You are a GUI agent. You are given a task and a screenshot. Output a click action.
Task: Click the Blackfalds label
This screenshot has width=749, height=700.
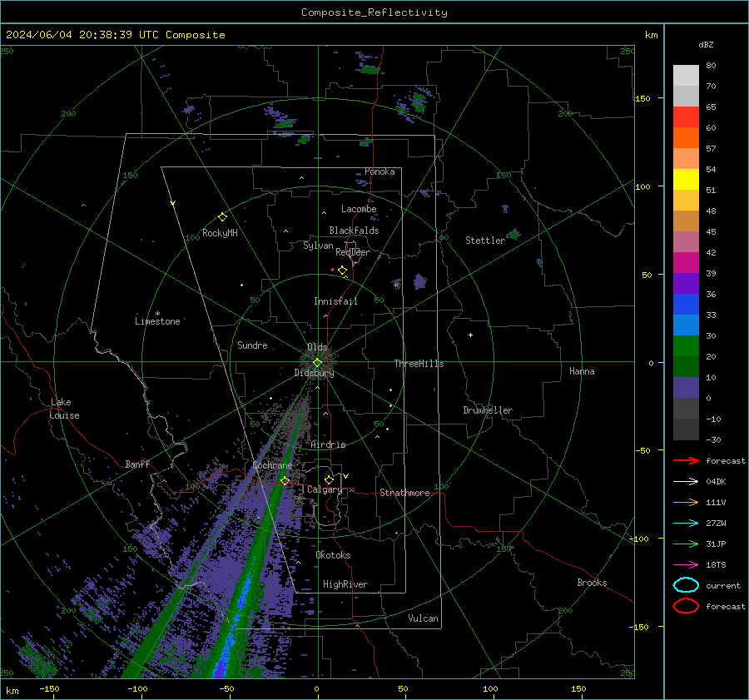354,231
